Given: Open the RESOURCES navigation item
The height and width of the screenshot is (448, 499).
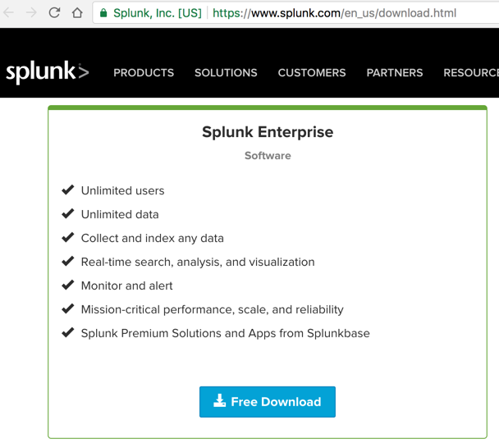Looking at the screenshot, I should click(471, 73).
